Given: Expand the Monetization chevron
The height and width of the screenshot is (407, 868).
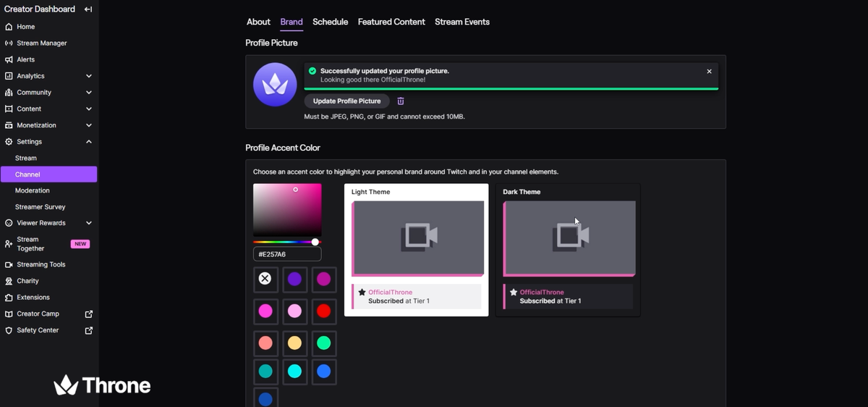Looking at the screenshot, I should pos(89,125).
